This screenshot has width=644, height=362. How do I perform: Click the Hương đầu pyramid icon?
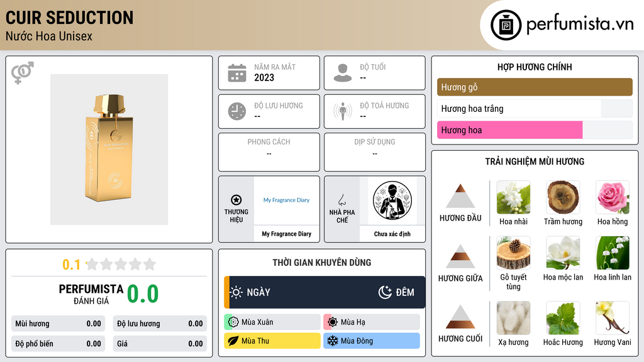[x=460, y=196]
